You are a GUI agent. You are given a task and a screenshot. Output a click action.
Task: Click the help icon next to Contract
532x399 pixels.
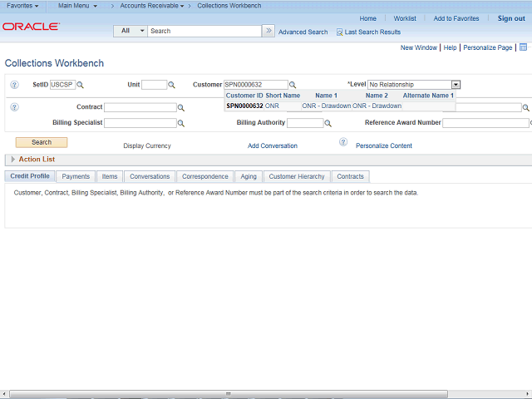[14, 107]
